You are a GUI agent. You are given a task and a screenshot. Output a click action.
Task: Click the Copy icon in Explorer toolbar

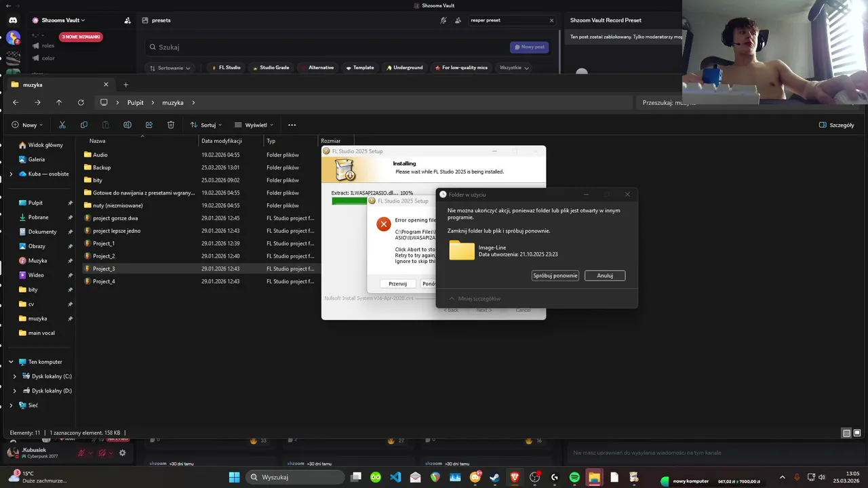pos(84,125)
